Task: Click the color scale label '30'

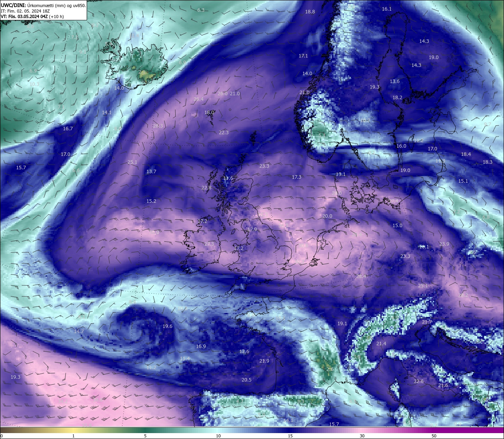Action: point(362,436)
